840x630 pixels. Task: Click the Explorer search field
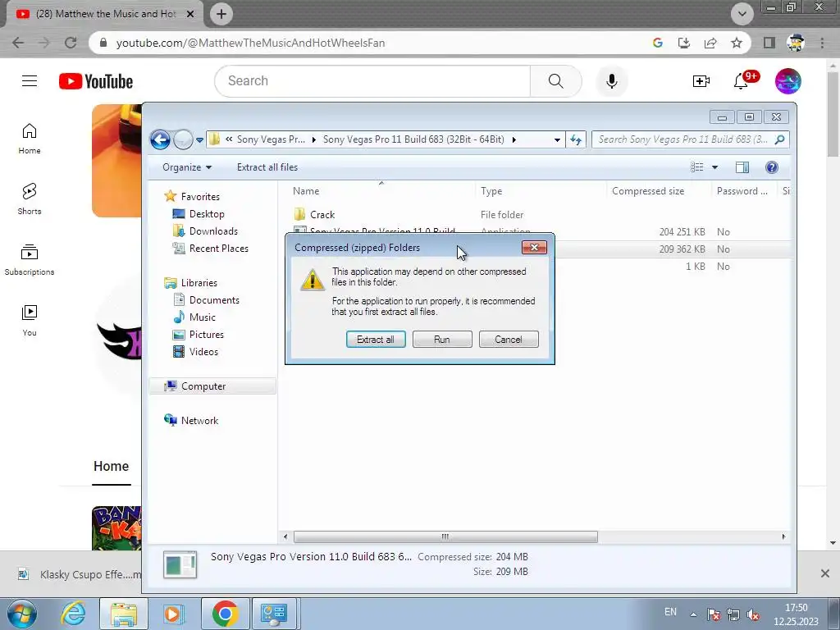pyautogui.click(x=691, y=139)
